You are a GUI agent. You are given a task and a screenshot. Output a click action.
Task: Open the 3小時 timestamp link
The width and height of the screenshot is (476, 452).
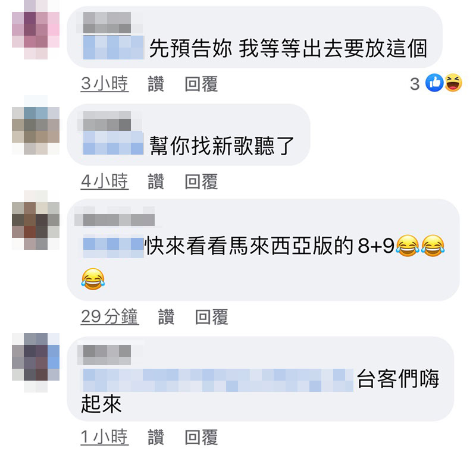click(105, 84)
